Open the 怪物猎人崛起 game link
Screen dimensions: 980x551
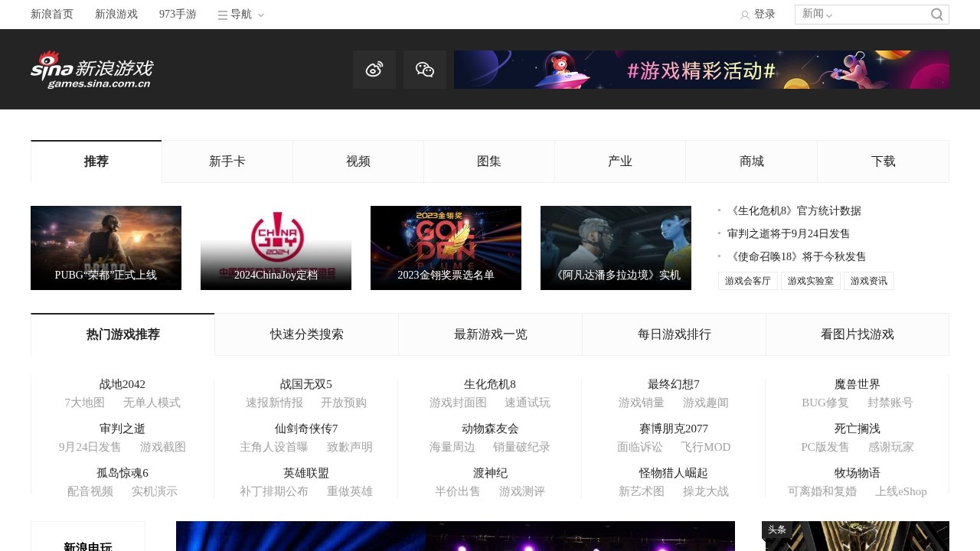pos(674,473)
